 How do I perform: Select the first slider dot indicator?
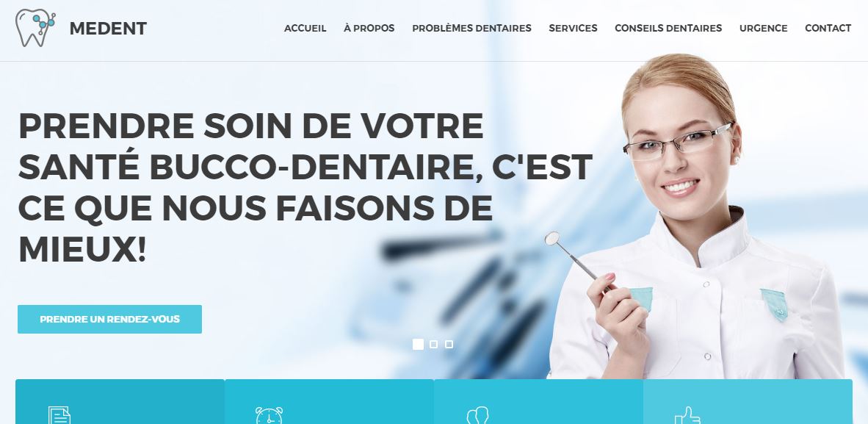coord(418,344)
